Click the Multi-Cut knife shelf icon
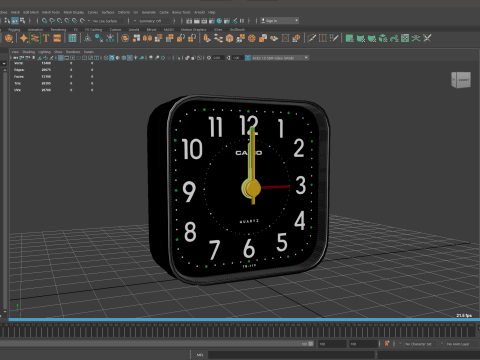 tap(311, 38)
